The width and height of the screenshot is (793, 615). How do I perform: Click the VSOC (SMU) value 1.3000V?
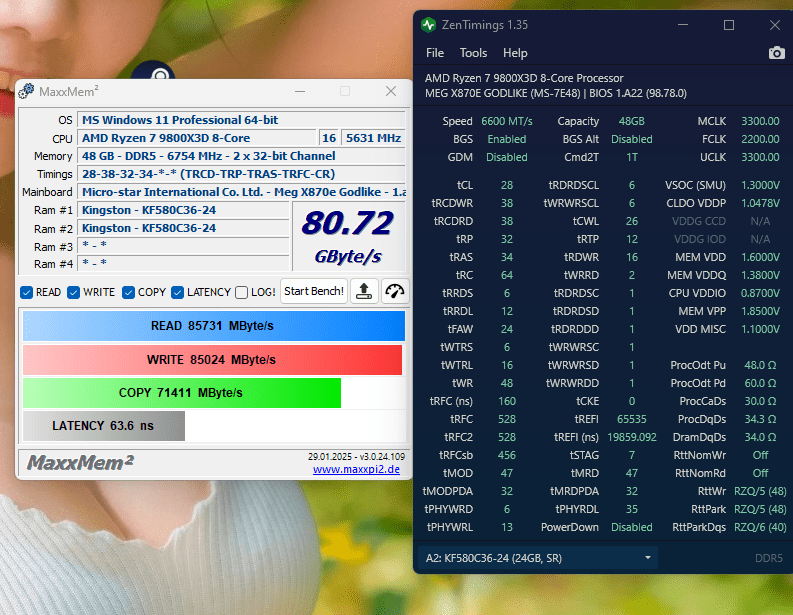coord(760,185)
